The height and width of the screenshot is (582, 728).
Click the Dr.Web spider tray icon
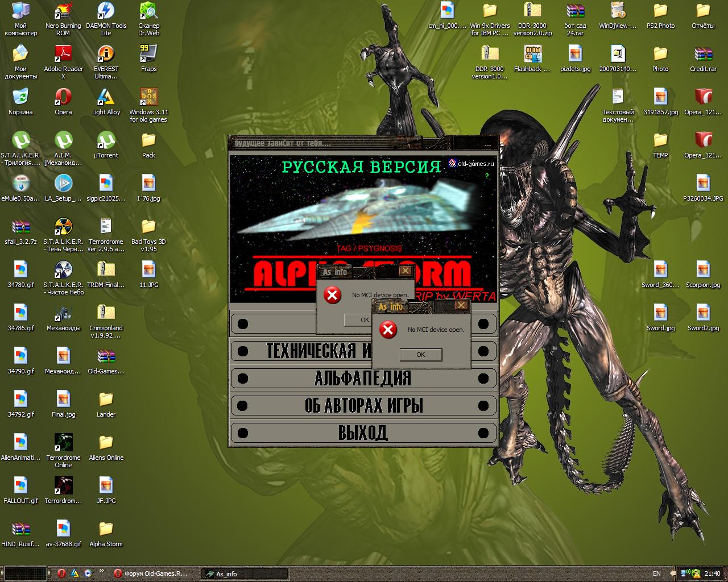click(x=696, y=573)
